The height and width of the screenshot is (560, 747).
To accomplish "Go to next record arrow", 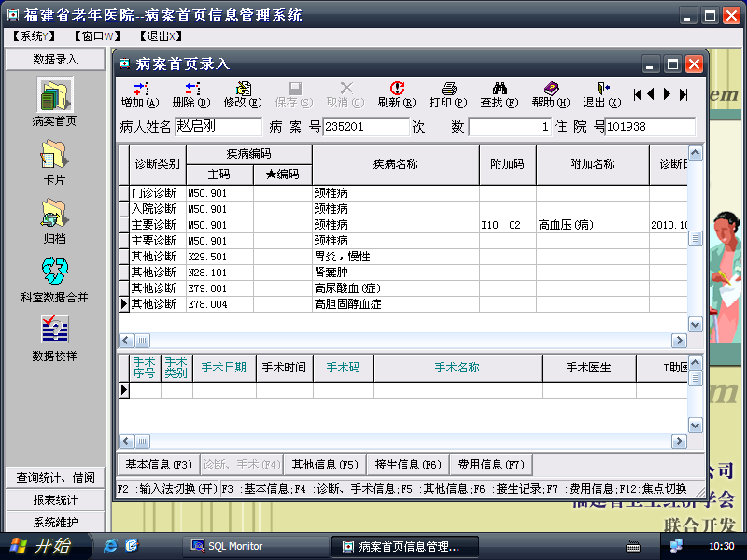I will coord(667,94).
